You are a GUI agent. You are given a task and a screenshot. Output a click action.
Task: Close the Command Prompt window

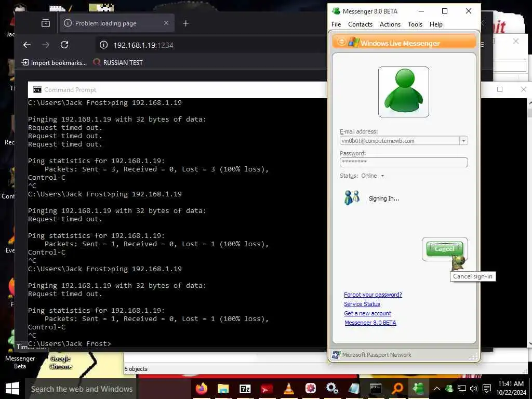pos(524,89)
